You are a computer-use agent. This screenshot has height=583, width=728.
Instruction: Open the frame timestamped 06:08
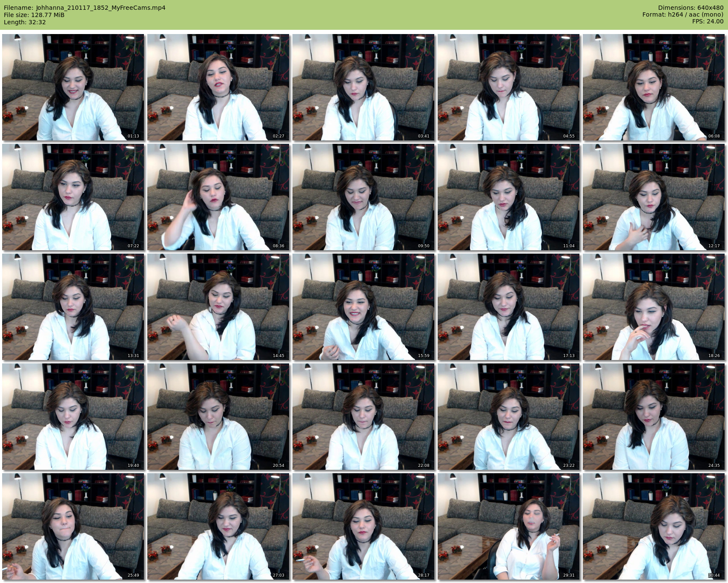[653, 87]
